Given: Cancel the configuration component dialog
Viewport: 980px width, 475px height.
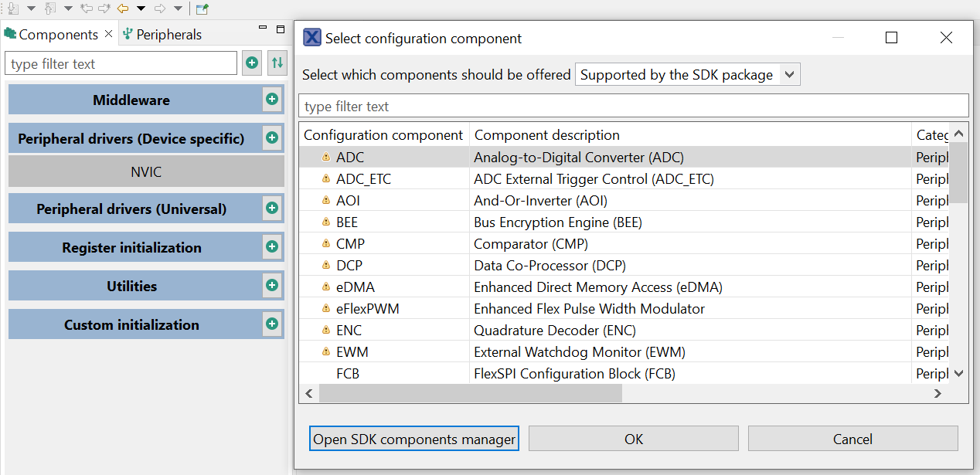Looking at the screenshot, I should (x=852, y=438).
